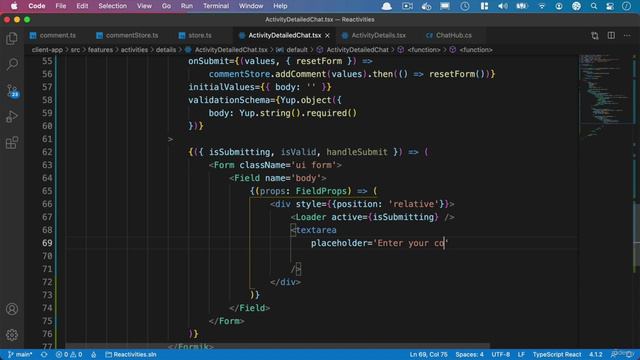The image size is (640, 360).
Task: Open the File menu
Action: click(61, 6)
